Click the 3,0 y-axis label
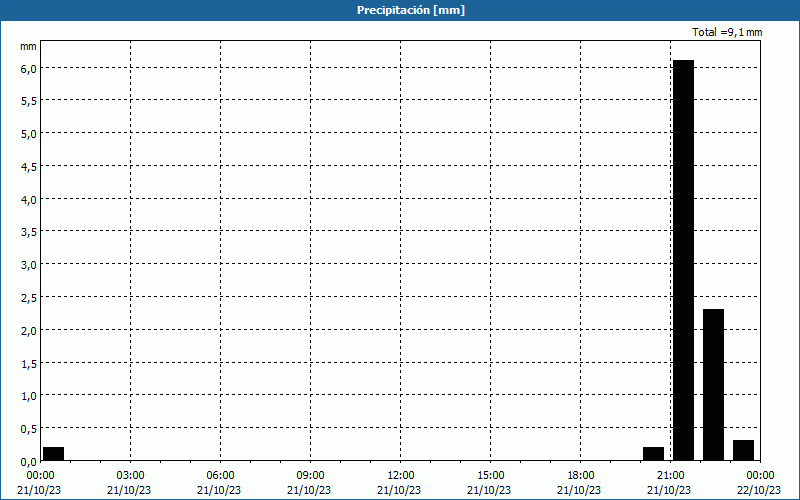This screenshot has width=800, height=500. pyautogui.click(x=29, y=265)
